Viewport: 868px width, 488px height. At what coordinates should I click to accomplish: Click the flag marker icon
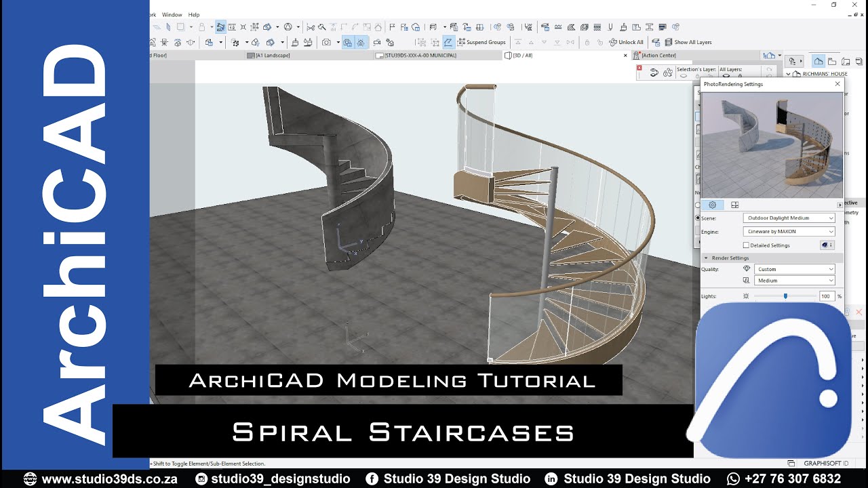click(393, 27)
